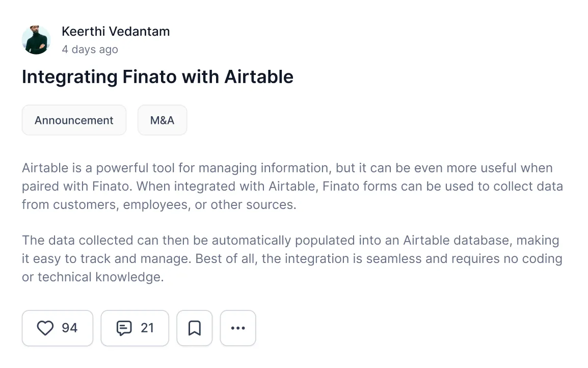Select the M&A tag
588x368 pixels.
(162, 120)
